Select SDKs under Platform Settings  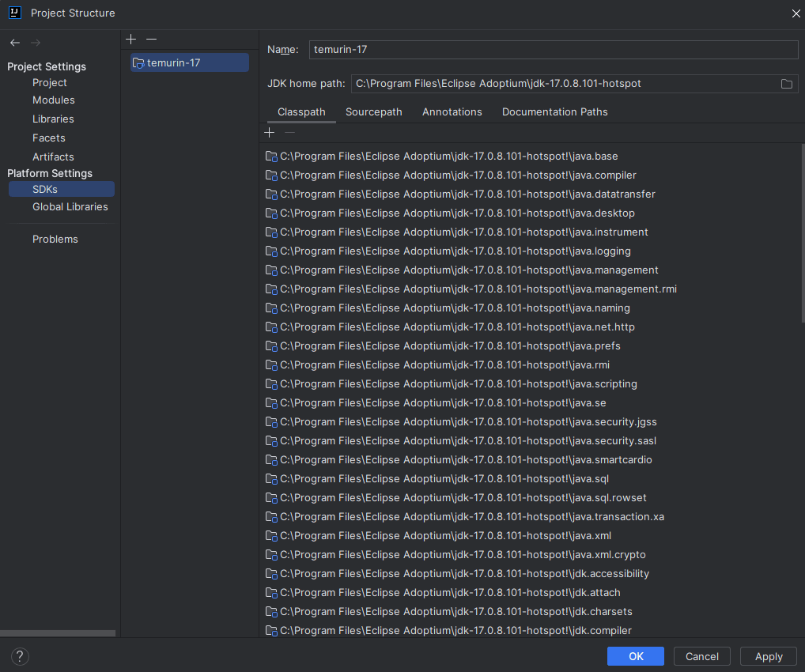coord(62,190)
